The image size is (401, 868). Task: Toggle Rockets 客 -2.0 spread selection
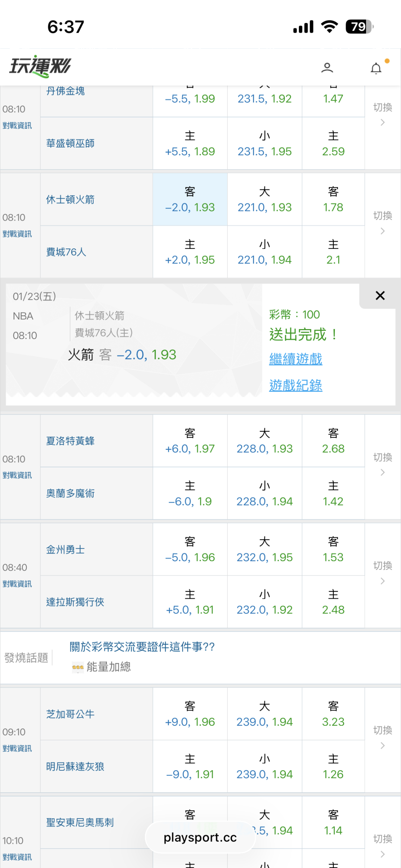point(190,200)
